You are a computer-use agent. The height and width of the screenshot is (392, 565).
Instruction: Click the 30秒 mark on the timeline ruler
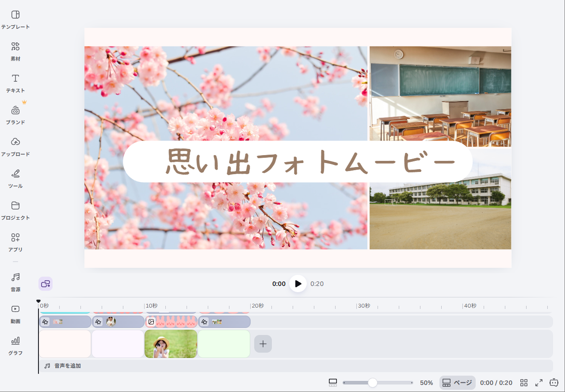pos(364,306)
